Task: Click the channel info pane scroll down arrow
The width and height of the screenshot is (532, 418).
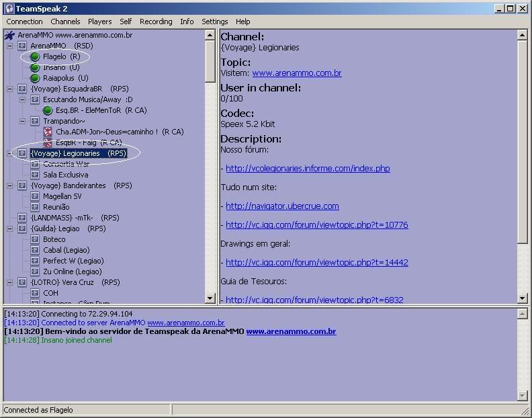Action: (x=522, y=298)
